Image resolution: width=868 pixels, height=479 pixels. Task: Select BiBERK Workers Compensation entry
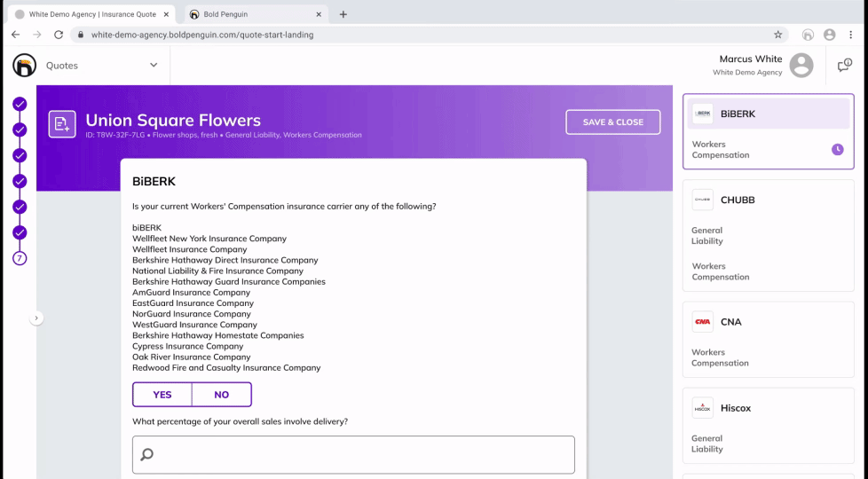(720, 149)
